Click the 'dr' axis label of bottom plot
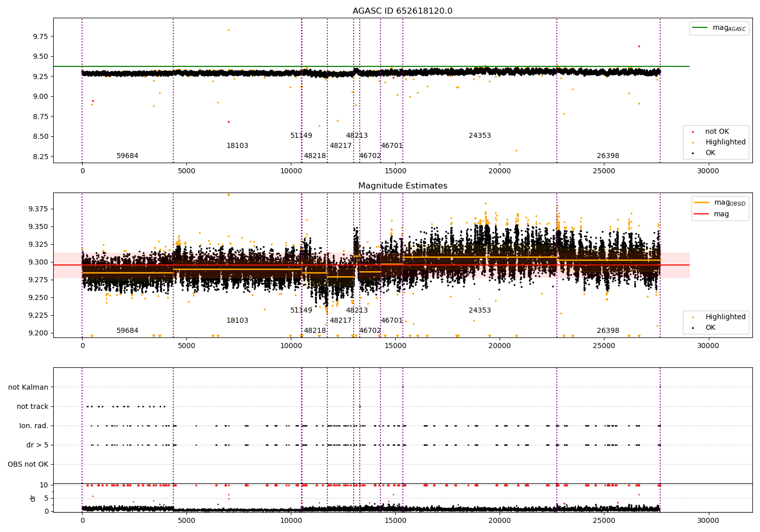The width and height of the screenshot is (760, 532). coord(33,498)
